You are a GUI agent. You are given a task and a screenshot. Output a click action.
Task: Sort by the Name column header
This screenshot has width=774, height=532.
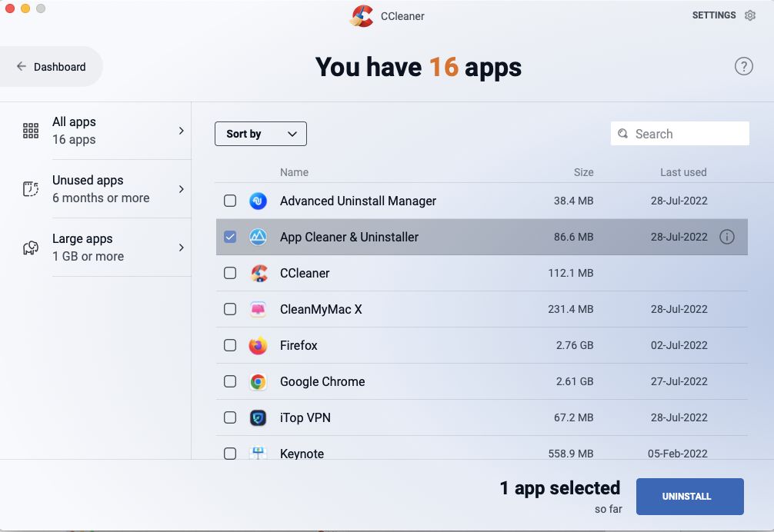(294, 172)
